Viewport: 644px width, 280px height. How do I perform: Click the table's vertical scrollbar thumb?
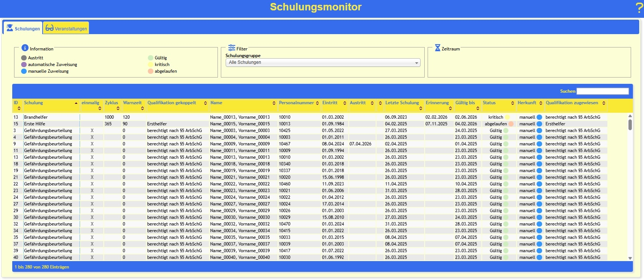point(630,125)
